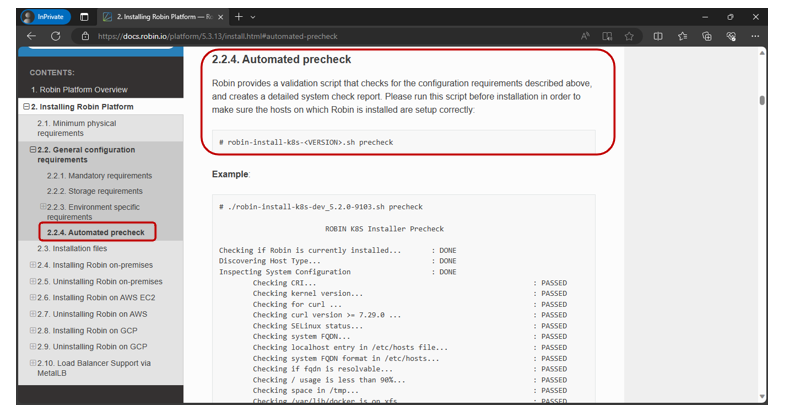Expand 2.7. Uninstalling Robin on AWS
The width and height of the screenshot is (786, 417).
(x=33, y=314)
